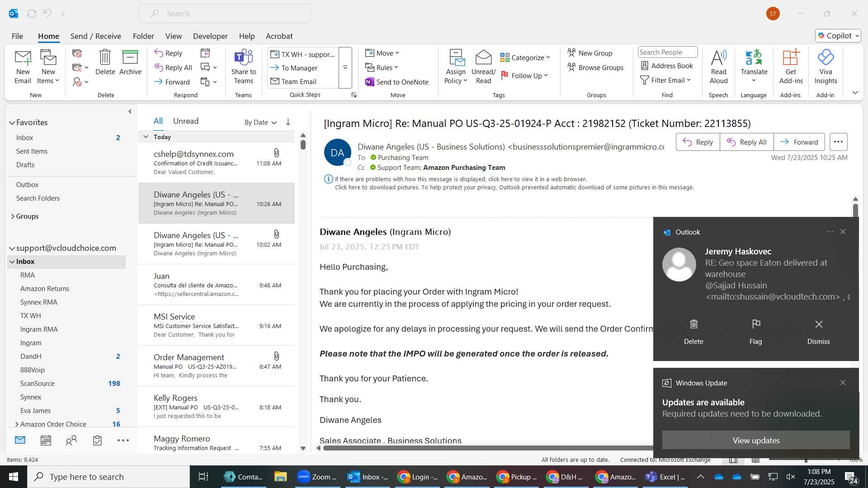
Task: Open the Follow Up dropdown
Action: pos(524,75)
